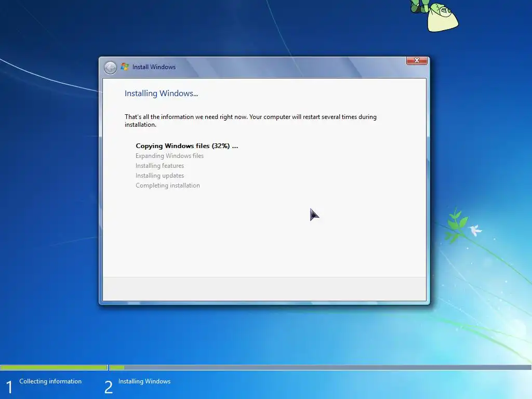The height and width of the screenshot is (399, 532).
Task: Click the Installing Windows stage progress bar
Action: pos(320,367)
